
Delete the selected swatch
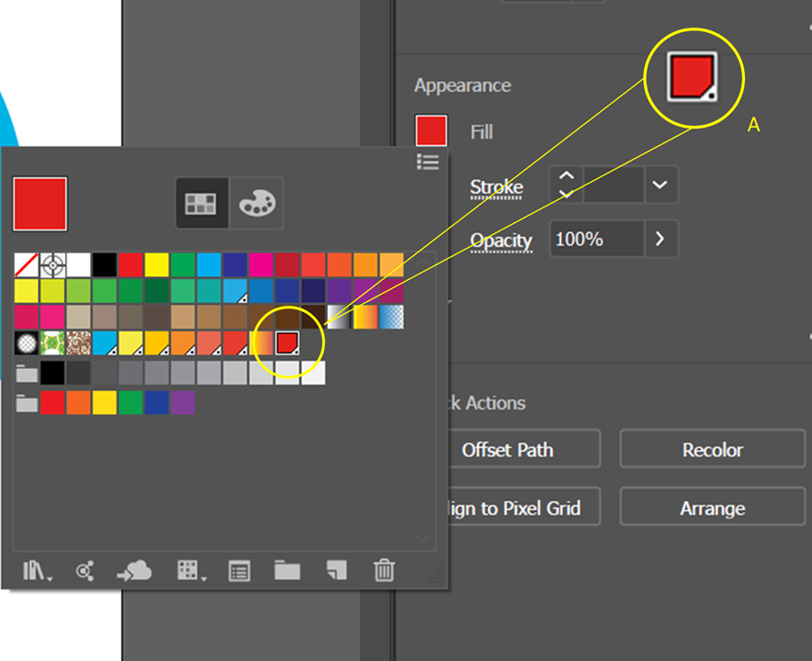(x=383, y=571)
